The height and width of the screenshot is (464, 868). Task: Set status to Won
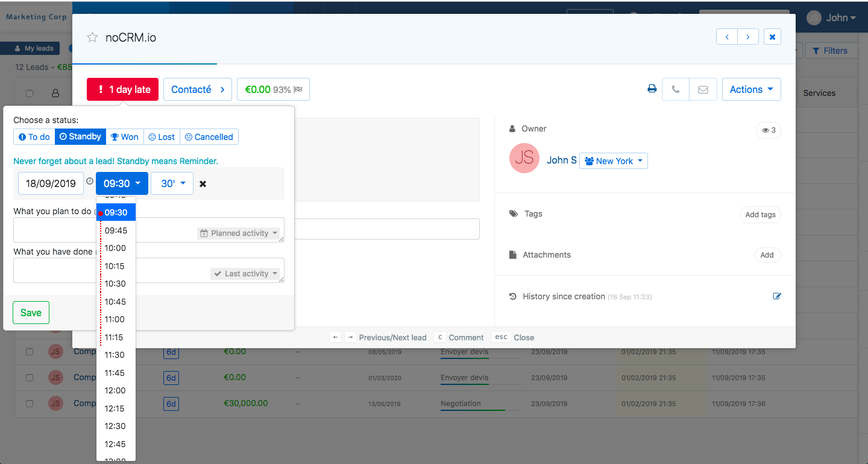coord(125,137)
